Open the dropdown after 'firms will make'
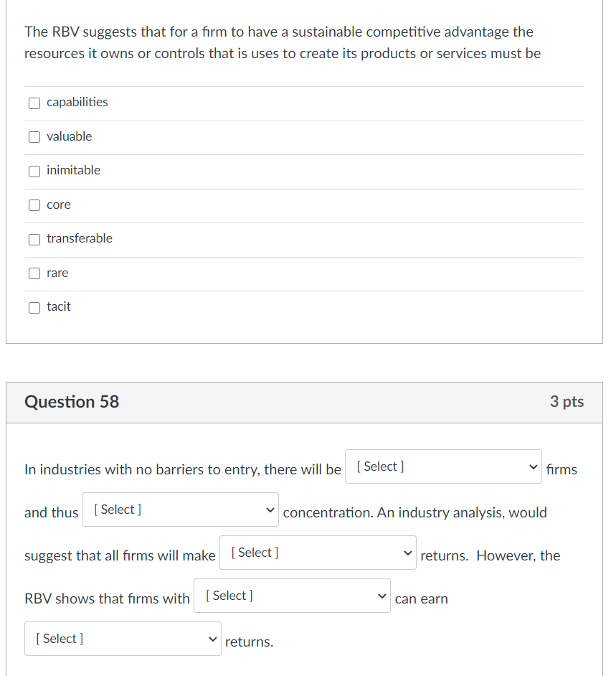The width and height of the screenshot is (616, 676). [x=318, y=553]
